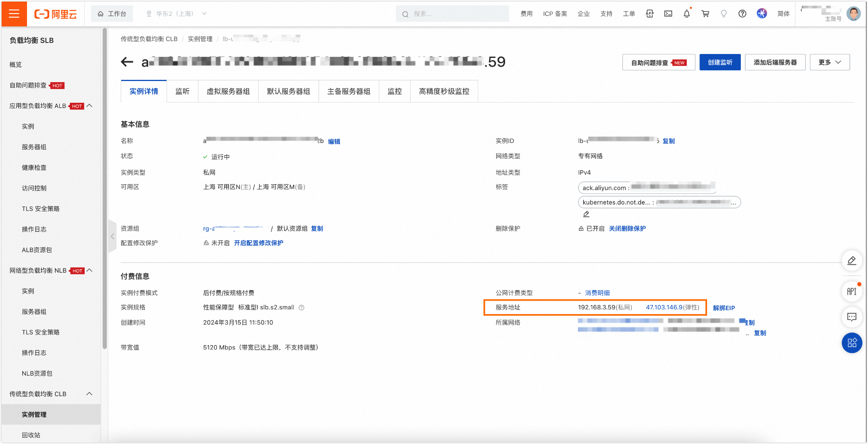
Task: Switch to the 监听 tab
Action: coord(182,91)
